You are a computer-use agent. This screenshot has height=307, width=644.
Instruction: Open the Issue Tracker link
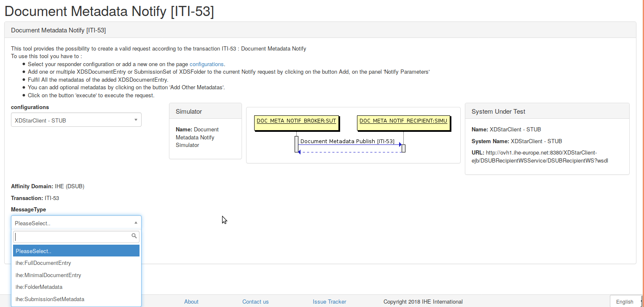coord(329,302)
